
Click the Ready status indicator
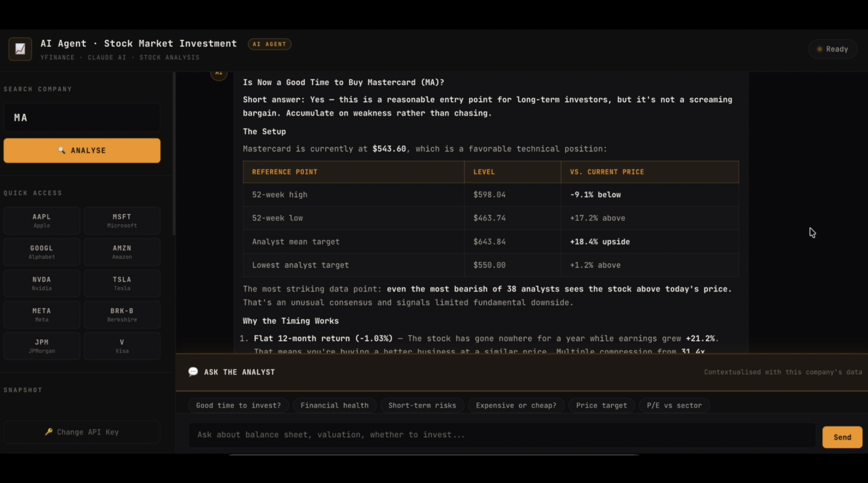coord(832,49)
